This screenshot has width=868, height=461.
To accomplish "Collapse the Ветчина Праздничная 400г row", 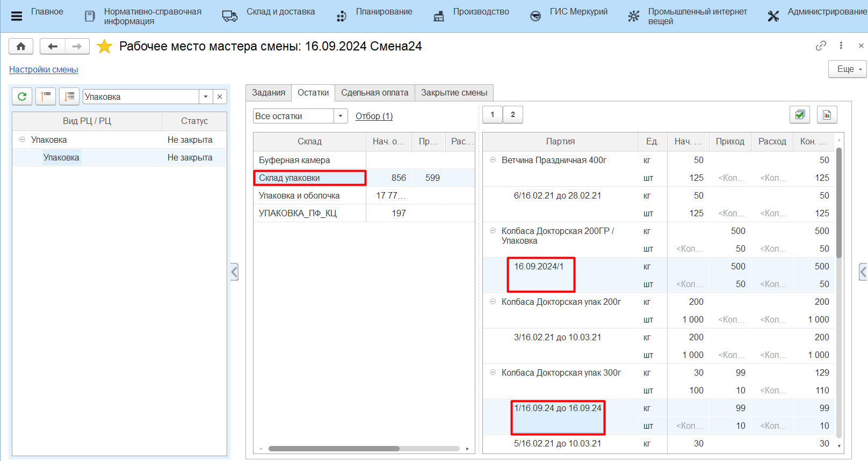I will (493, 160).
